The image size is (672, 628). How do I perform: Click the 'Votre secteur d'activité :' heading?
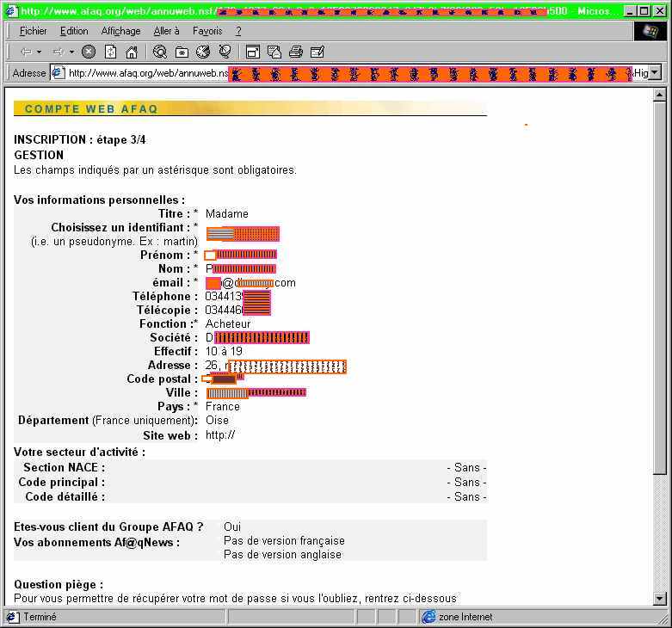(x=79, y=452)
